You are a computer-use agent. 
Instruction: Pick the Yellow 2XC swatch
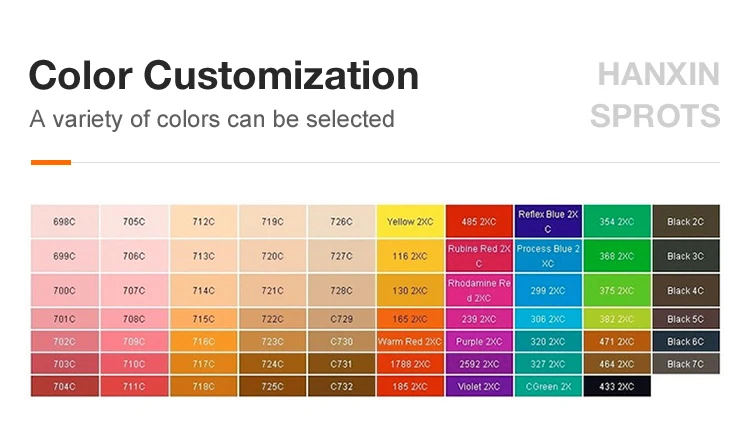click(x=410, y=221)
